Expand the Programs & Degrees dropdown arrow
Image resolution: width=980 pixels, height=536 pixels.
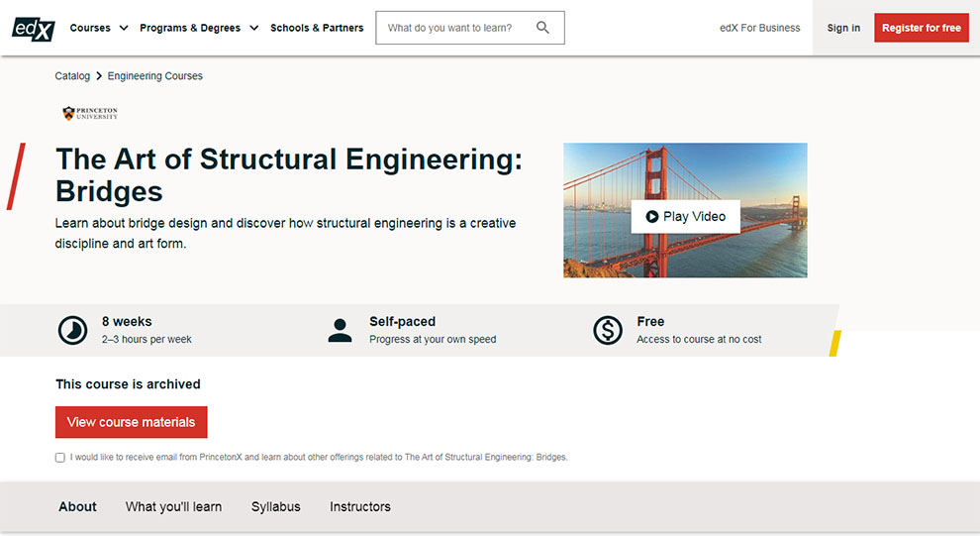(253, 28)
